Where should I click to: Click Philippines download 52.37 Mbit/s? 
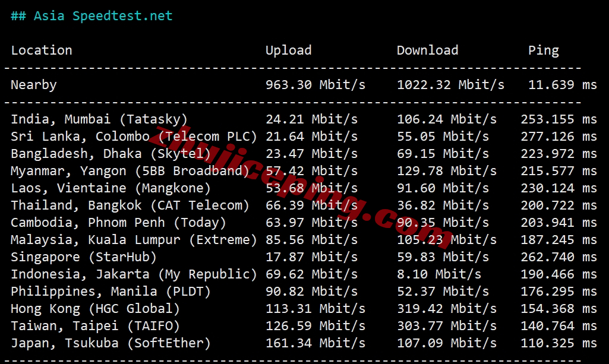point(443,292)
